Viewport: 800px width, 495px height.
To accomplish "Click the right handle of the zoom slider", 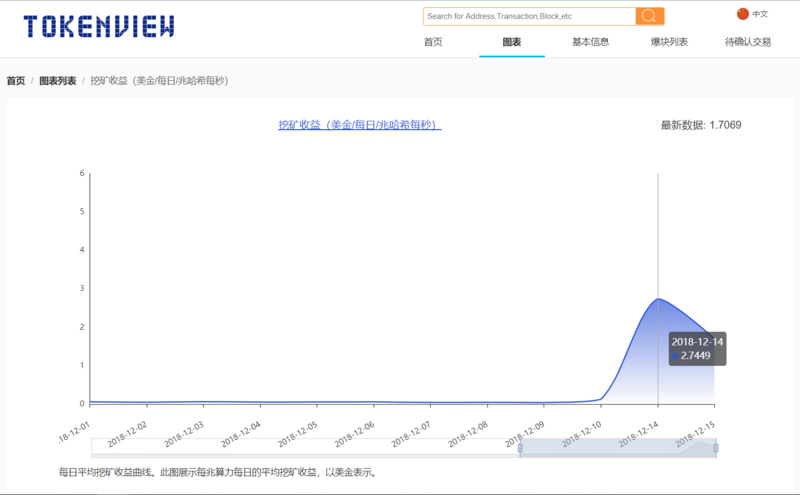I will tap(716, 449).
